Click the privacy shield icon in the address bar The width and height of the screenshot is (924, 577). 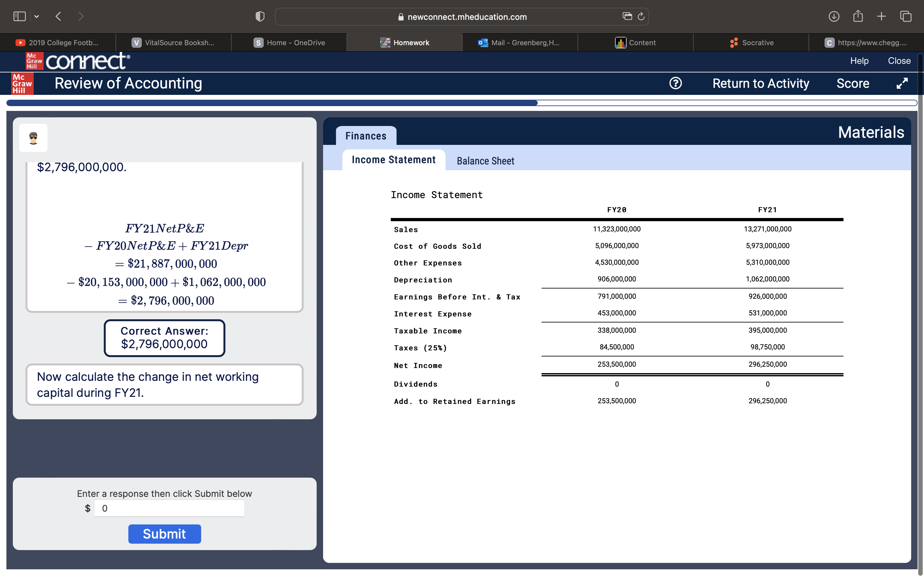[260, 16]
